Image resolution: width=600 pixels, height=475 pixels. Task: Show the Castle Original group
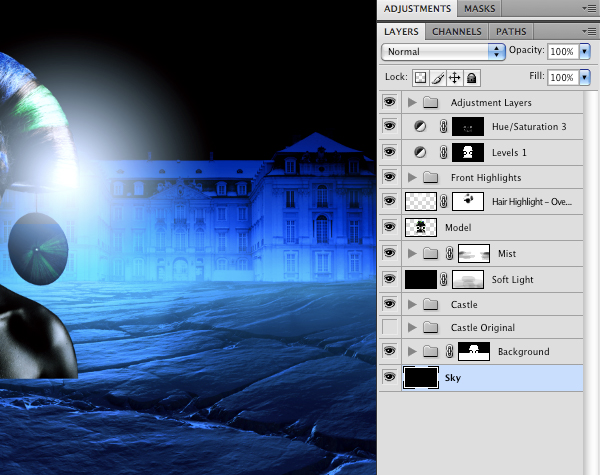[x=390, y=327]
